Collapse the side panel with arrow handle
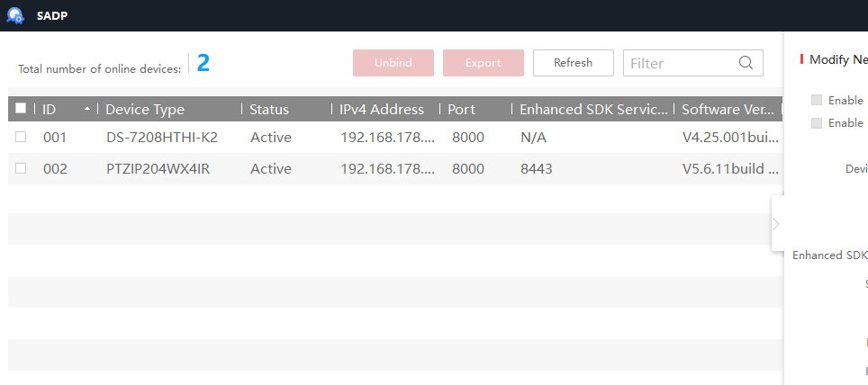The height and width of the screenshot is (385, 868). [776, 223]
